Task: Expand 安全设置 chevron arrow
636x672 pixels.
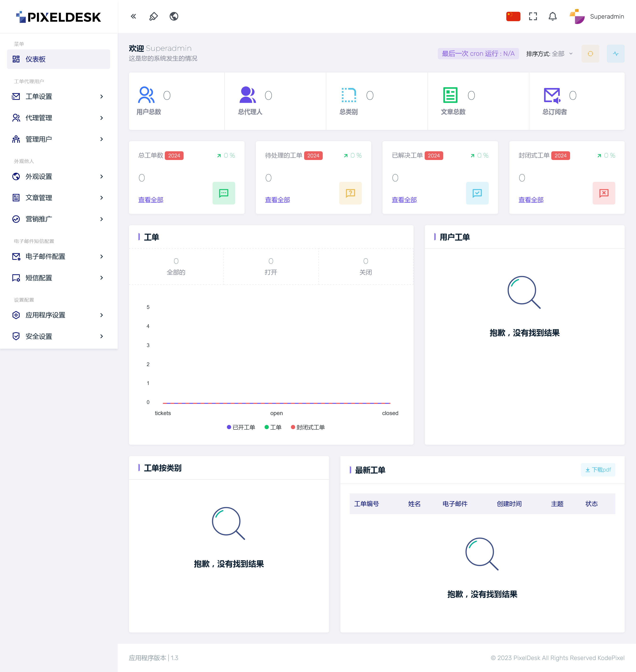Action: pos(101,336)
